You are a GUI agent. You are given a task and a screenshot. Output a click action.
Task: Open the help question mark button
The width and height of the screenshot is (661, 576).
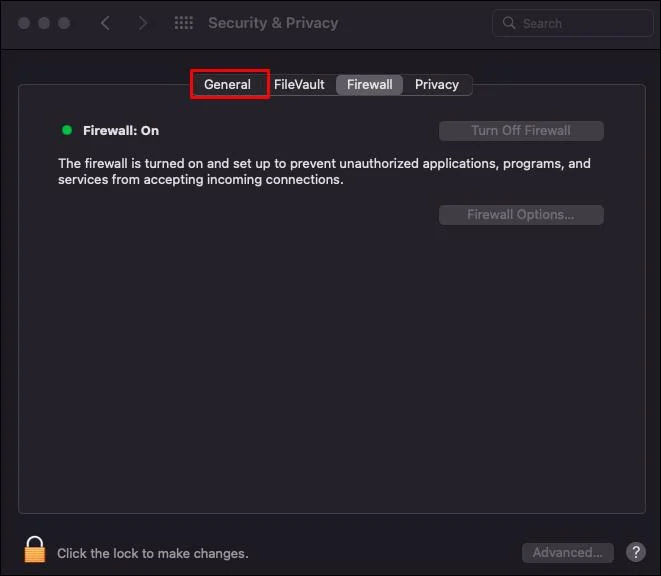click(x=636, y=552)
